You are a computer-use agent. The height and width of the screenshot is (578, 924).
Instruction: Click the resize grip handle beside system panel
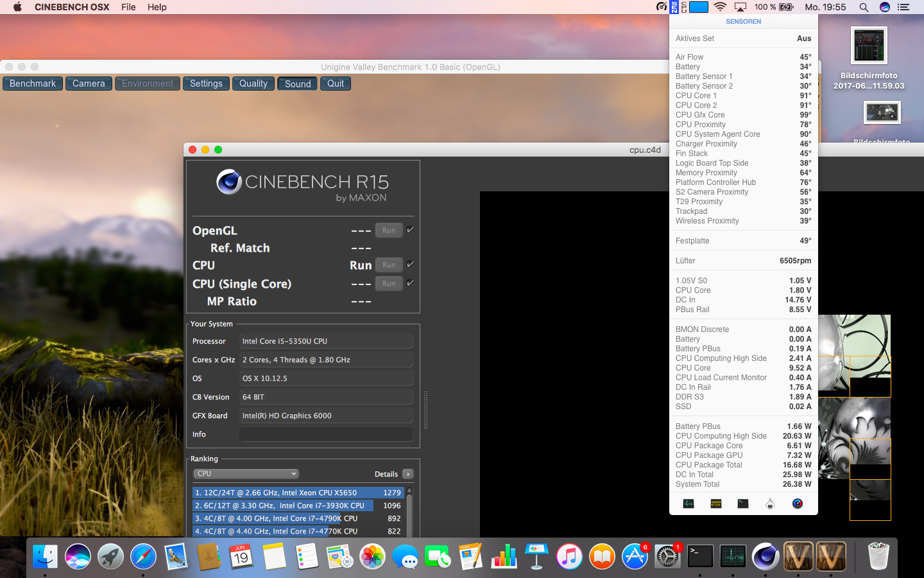425,410
